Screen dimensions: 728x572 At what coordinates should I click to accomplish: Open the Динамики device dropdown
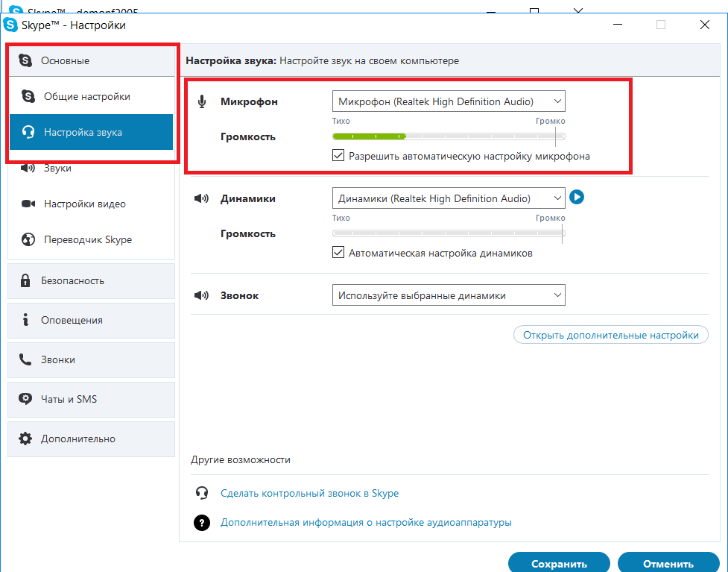coord(449,198)
